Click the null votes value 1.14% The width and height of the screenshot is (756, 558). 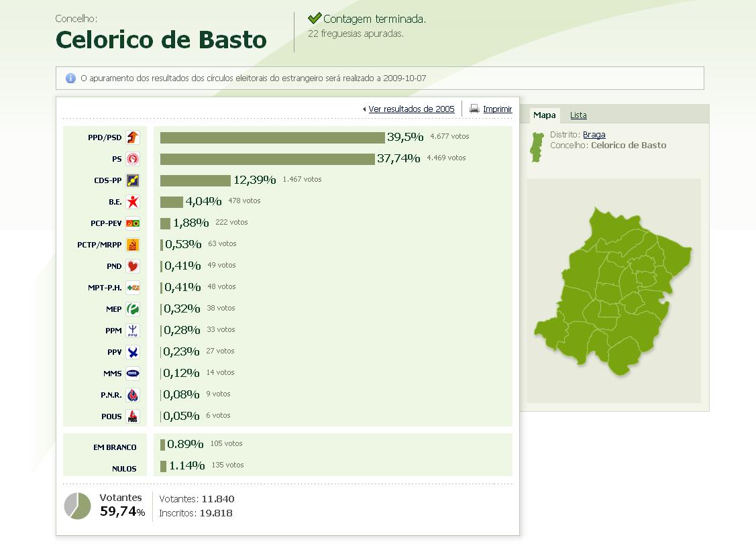click(x=186, y=465)
